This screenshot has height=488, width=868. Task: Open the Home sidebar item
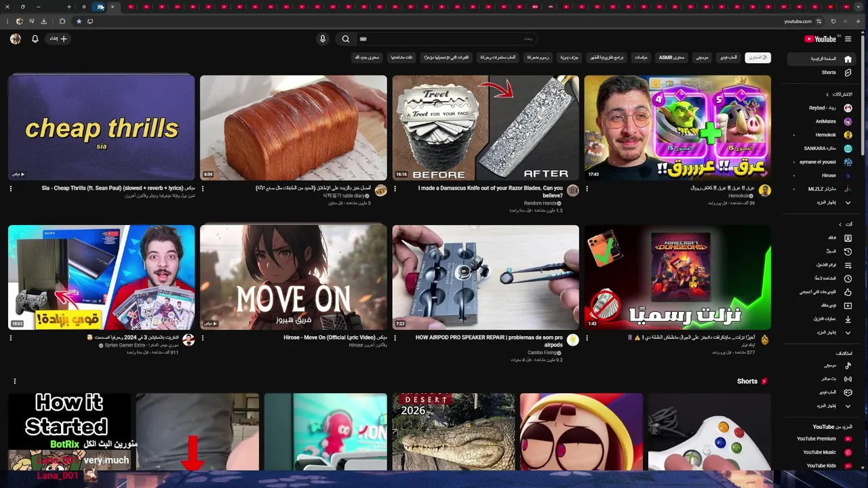pyautogui.click(x=823, y=59)
